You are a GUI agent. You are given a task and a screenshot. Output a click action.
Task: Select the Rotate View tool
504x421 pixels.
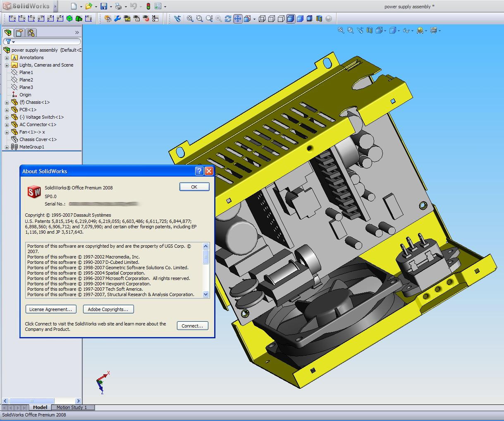(x=228, y=19)
